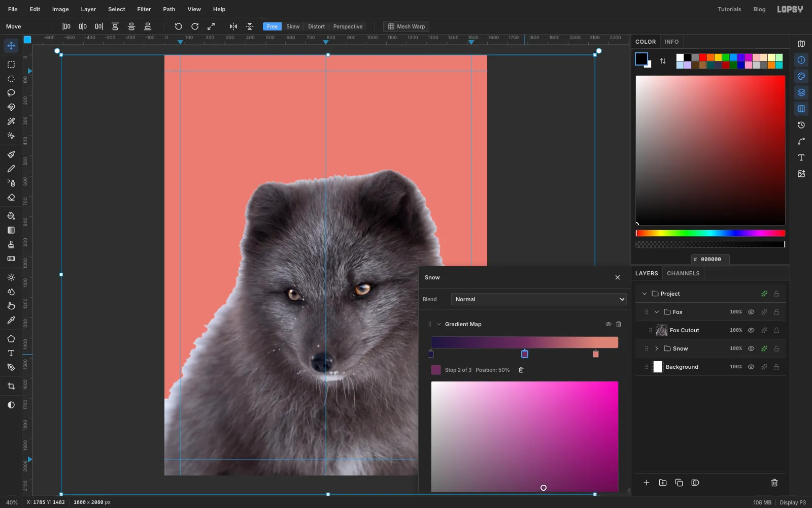The height and width of the screenshot is (508, 812).
Task: Add a new layer with plus icon
Action: [x=647, y=483]
